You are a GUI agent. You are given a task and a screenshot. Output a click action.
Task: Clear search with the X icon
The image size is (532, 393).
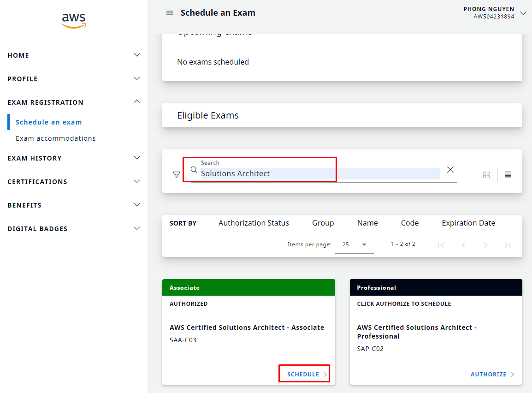point(450,170)
